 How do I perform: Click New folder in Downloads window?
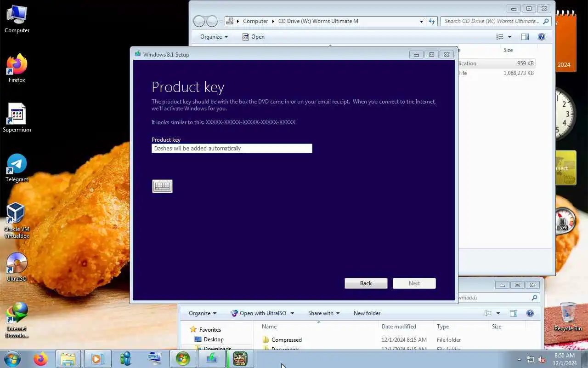(x=367, y=313)
